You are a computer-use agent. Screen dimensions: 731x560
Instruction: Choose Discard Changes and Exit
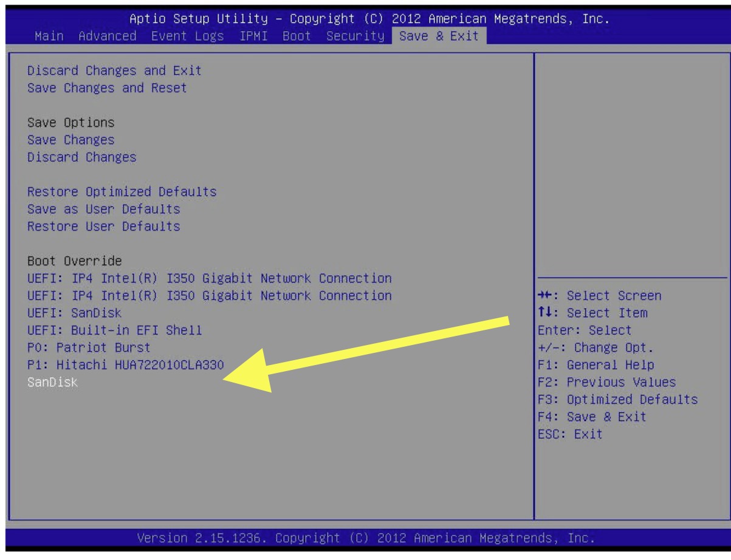(114, 70)
